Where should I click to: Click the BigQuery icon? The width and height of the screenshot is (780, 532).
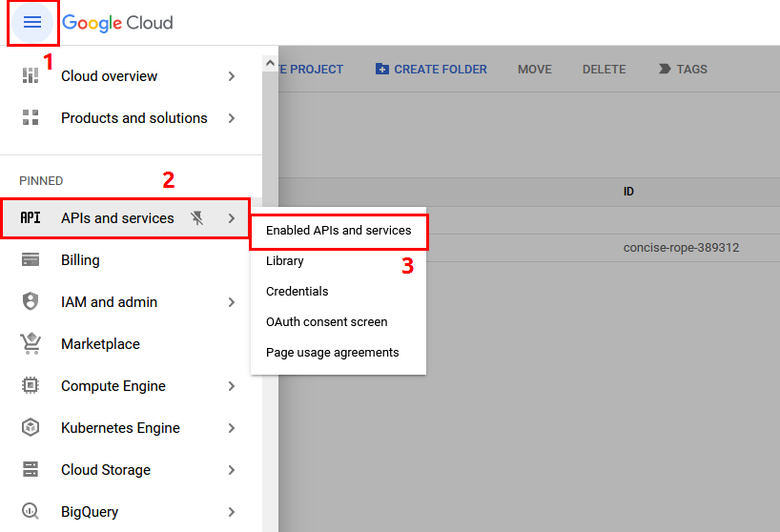click(x=31, y=512)
